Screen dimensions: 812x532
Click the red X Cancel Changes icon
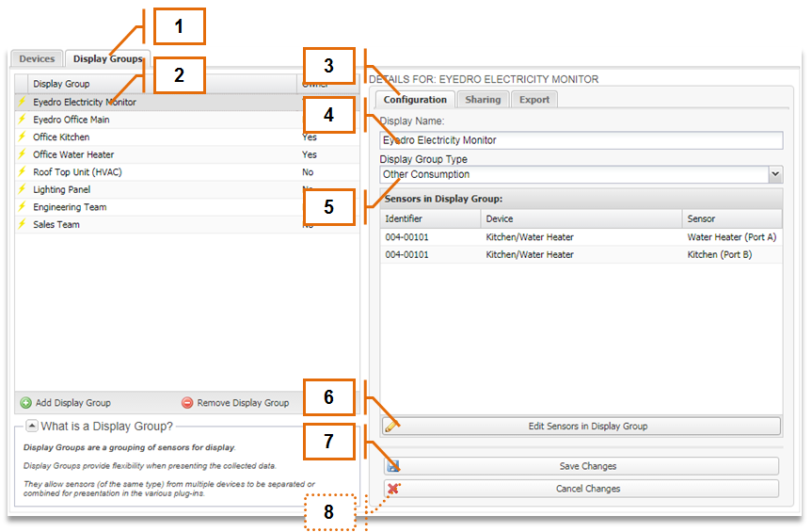coord(393,489)
